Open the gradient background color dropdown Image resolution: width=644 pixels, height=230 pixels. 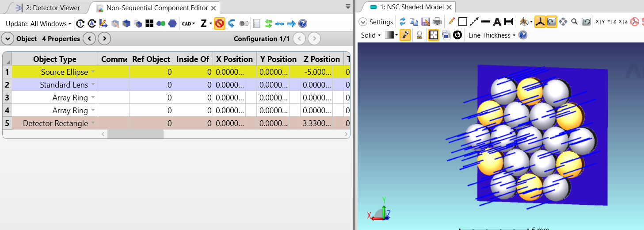coord(391,35)
